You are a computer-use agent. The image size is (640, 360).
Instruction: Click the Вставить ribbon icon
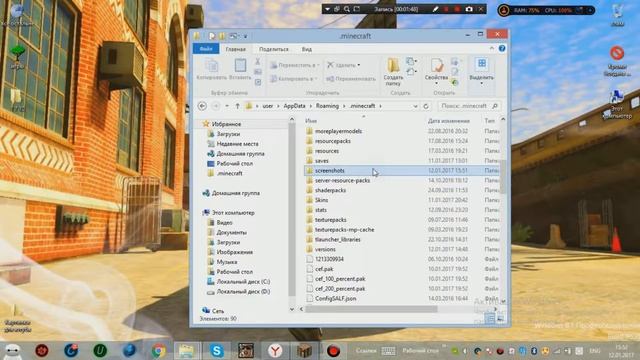(x=240, y=69)
